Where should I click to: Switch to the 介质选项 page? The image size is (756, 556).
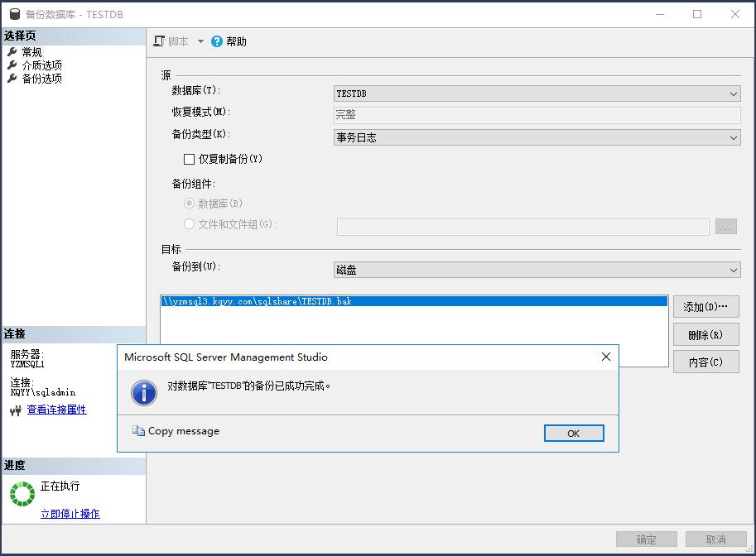pyautogui.click(x=41, y=65)
